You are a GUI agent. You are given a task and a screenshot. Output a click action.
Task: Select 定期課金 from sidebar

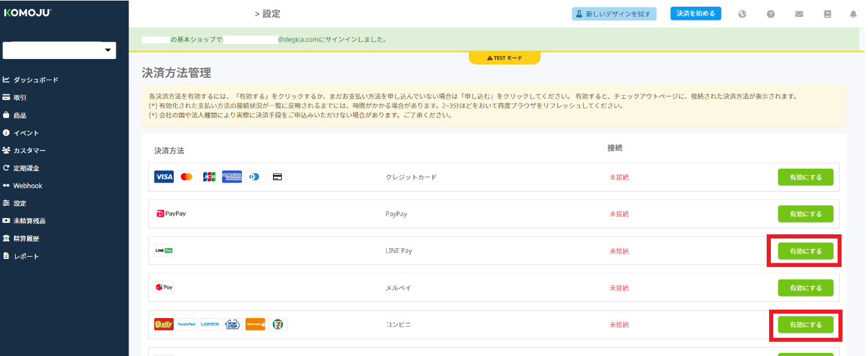27,168
